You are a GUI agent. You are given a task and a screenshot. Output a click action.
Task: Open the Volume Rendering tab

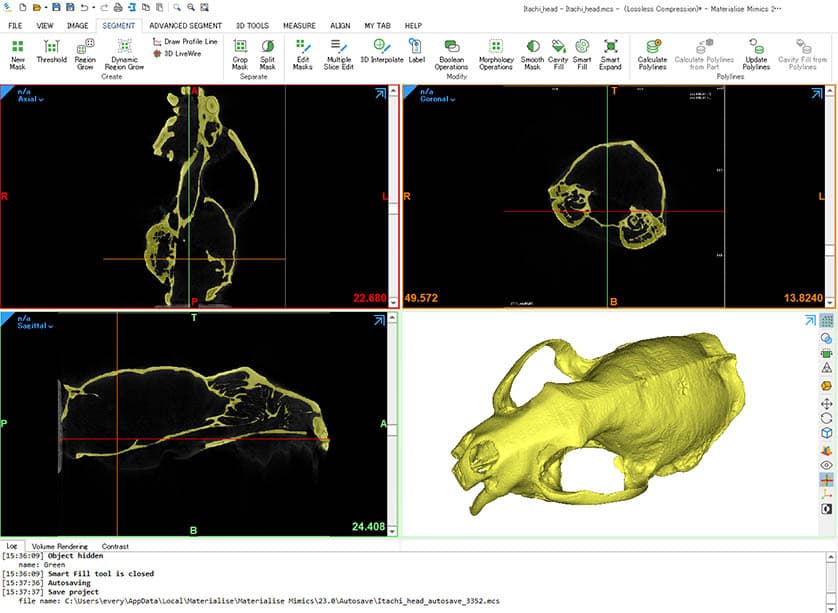click(x=59, y=546)
